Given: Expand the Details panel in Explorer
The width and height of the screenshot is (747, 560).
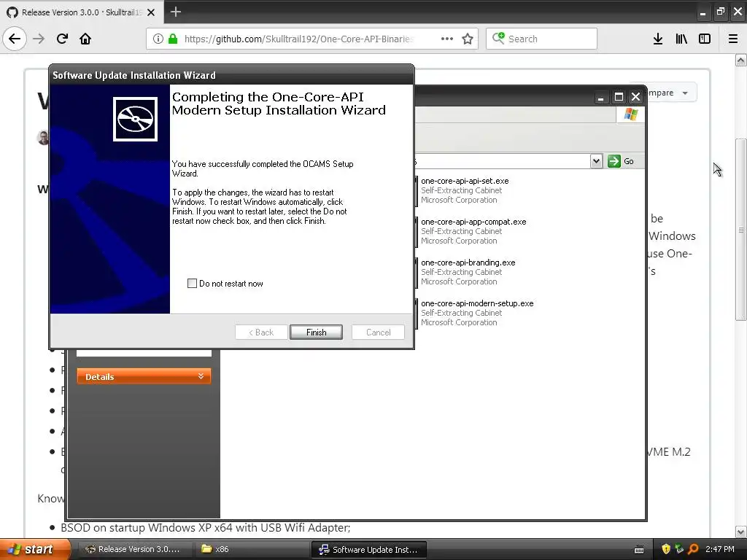Looking at the screenshot, I should 144,376.
